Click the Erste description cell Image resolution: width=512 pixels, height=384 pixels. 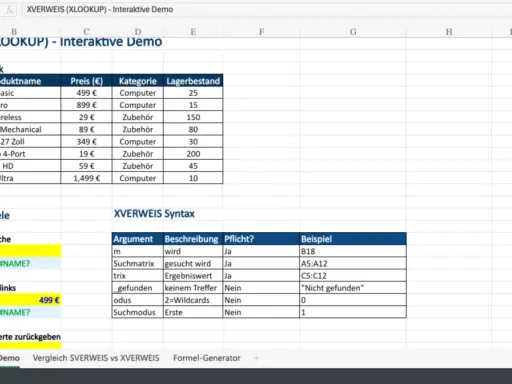click(x=193, y=312)
